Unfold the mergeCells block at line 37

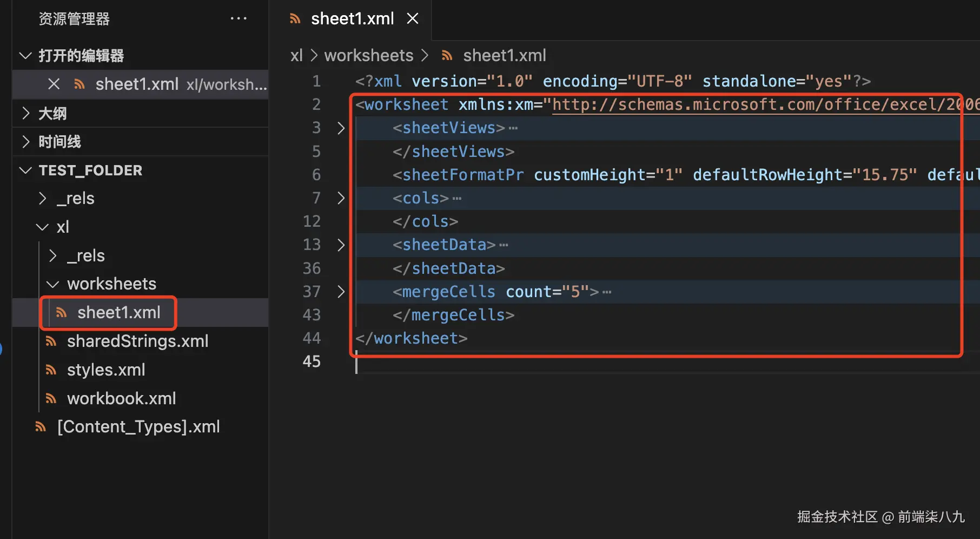coord(341,292)
